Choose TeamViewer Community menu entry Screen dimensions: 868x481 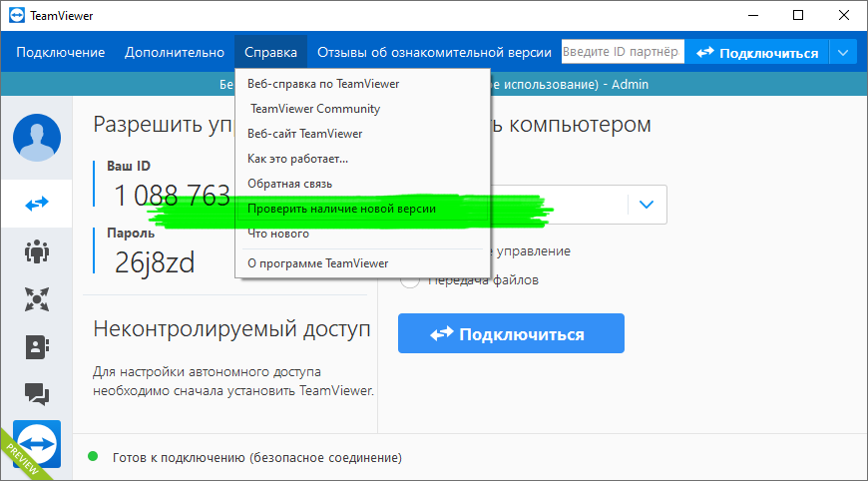(x=362, y=109)
